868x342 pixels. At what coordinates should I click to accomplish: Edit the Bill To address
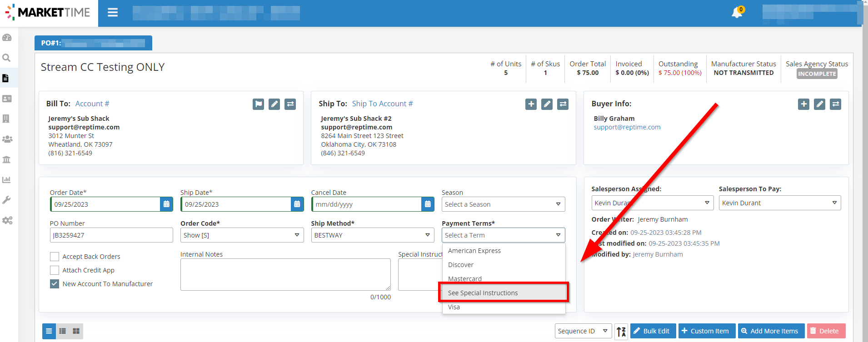(x=274, y=104)
